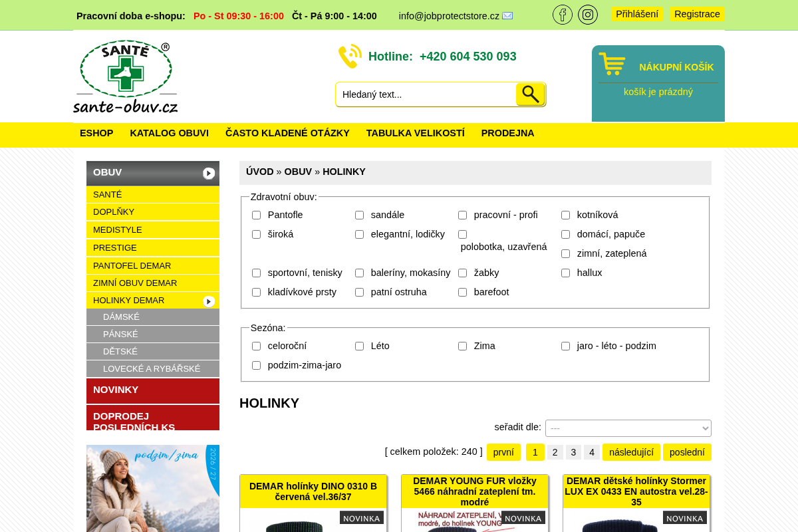
Task: Open KATALOG OBUVI menu
Action: pyautogui.click(x=170, y=133)
